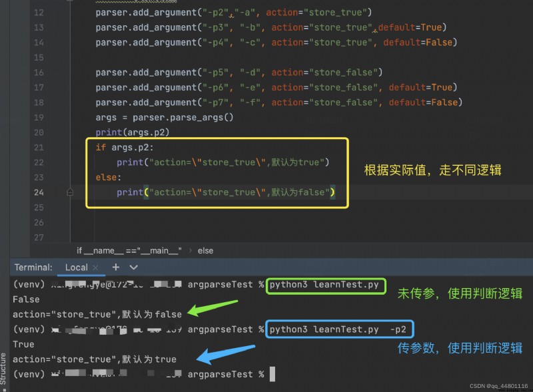Click the print(args.p2) statement
533x392 pixels.
coord(132,132)
